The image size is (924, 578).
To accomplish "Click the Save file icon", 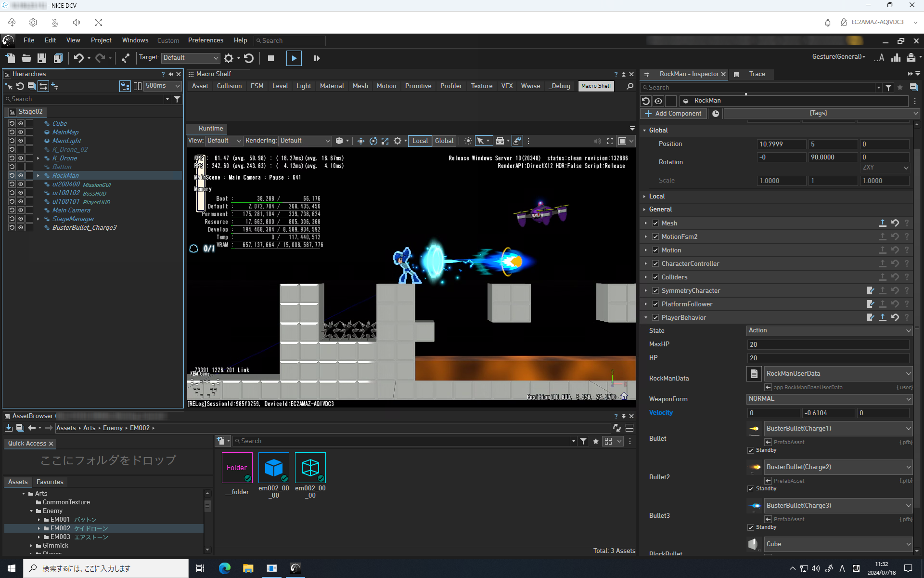I will pyautogui.click(x=42, y=58).
